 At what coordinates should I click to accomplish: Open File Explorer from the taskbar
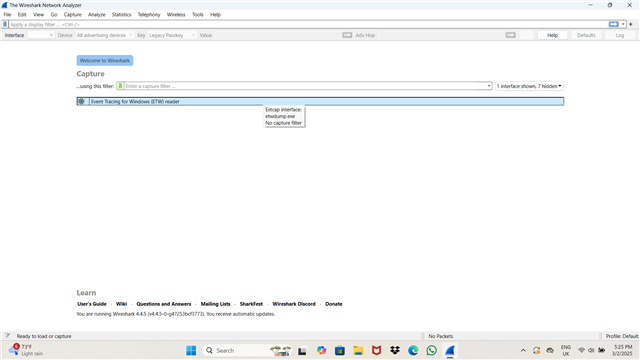coord(358,351)
